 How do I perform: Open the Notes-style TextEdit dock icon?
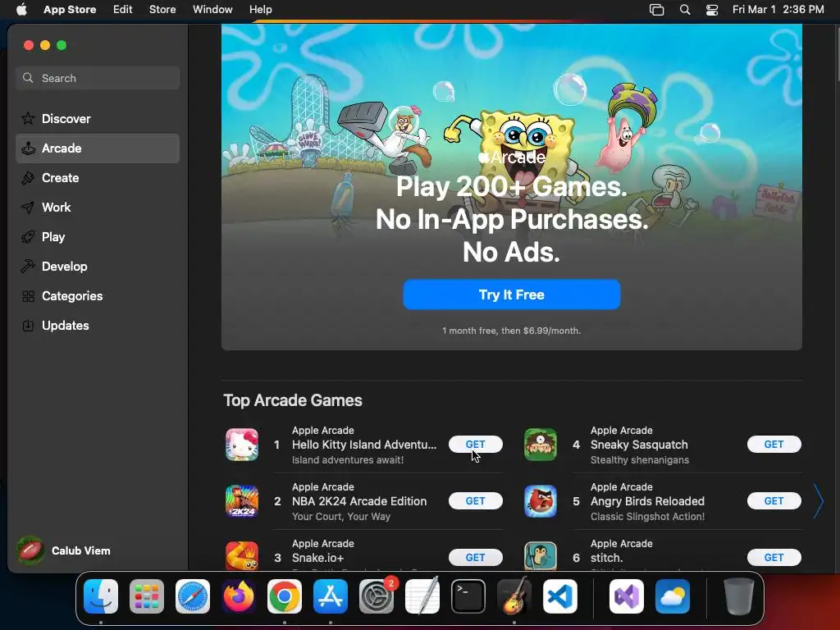click(x=422, y=596)
